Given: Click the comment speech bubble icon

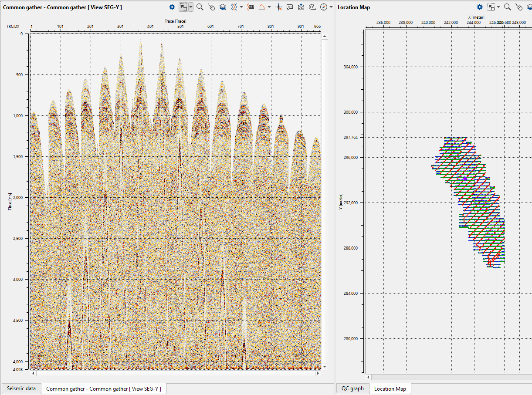Looking at the screenshot, I should (290, 7).
